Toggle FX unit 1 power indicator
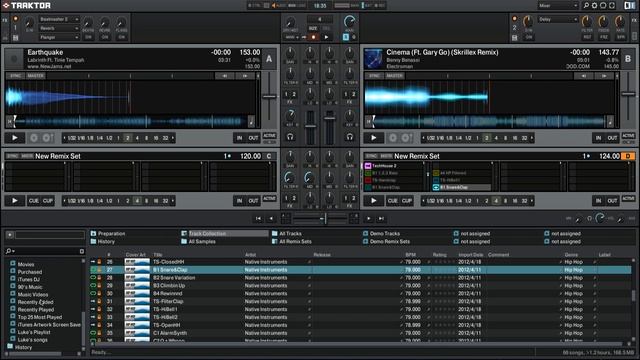 click(x=16, y=19)
